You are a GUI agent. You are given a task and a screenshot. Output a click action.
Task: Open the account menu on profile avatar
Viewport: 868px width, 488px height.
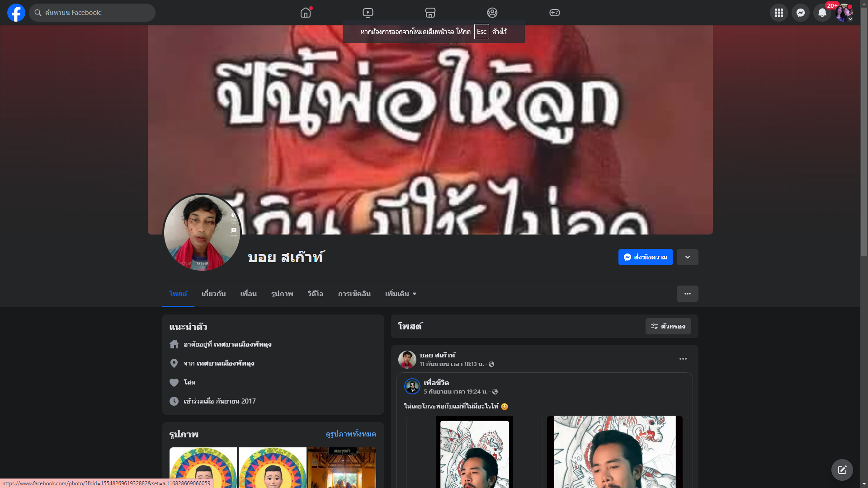pos(844,13)
